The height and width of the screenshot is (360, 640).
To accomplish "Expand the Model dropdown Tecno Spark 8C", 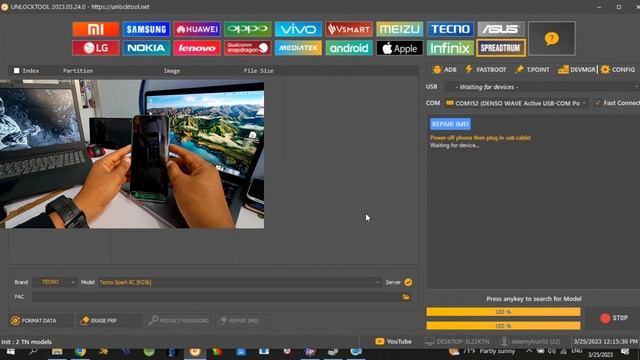I will click(x=239, y=282).
